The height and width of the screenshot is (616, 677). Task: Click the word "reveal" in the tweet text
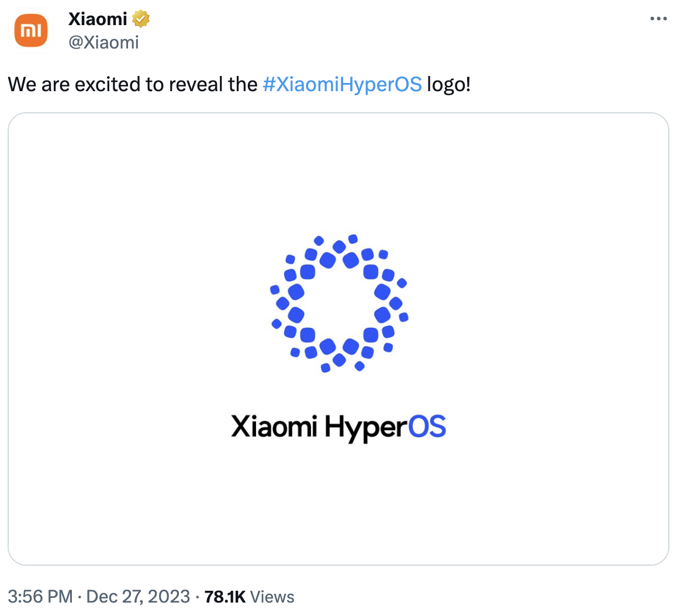coord(196,84)
